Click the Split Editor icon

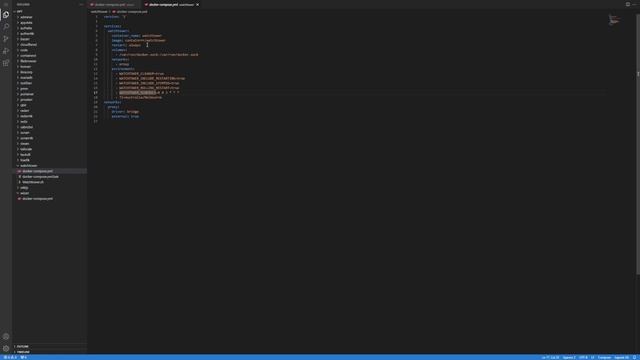[628, 4]
